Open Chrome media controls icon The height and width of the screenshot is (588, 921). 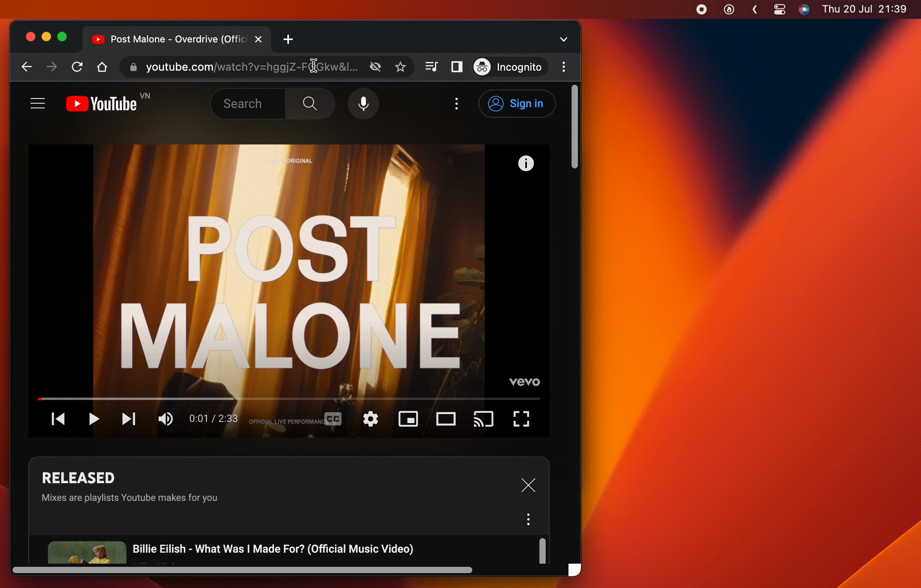pos(431,67)
